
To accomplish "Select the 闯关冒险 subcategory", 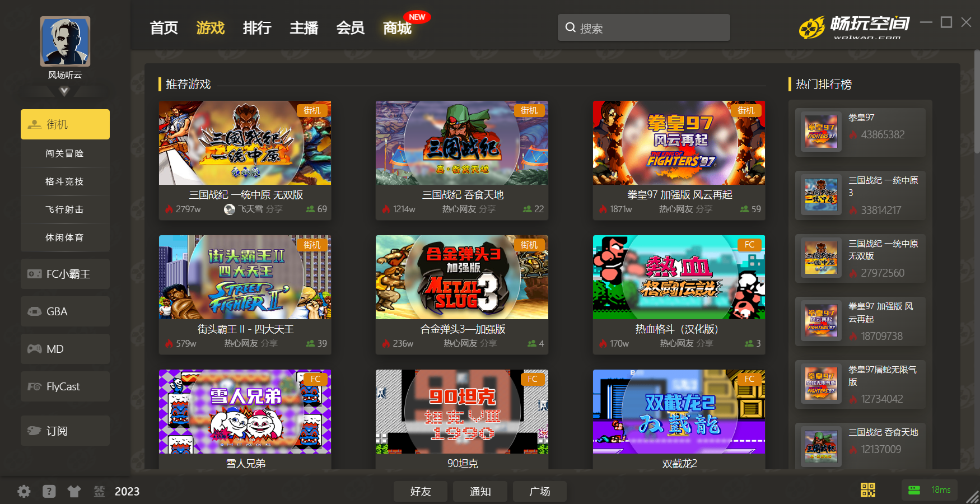I will 65,153.
